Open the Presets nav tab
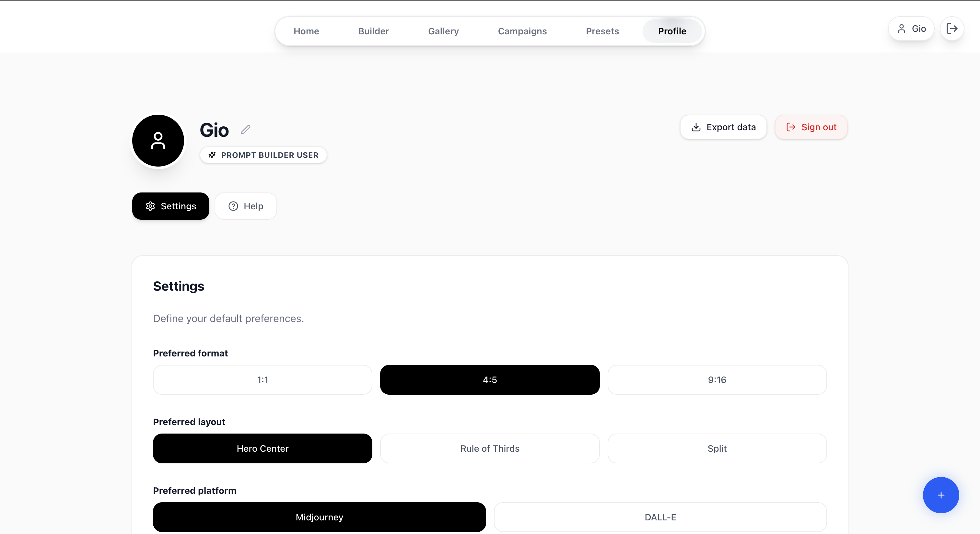 (602, 31)
